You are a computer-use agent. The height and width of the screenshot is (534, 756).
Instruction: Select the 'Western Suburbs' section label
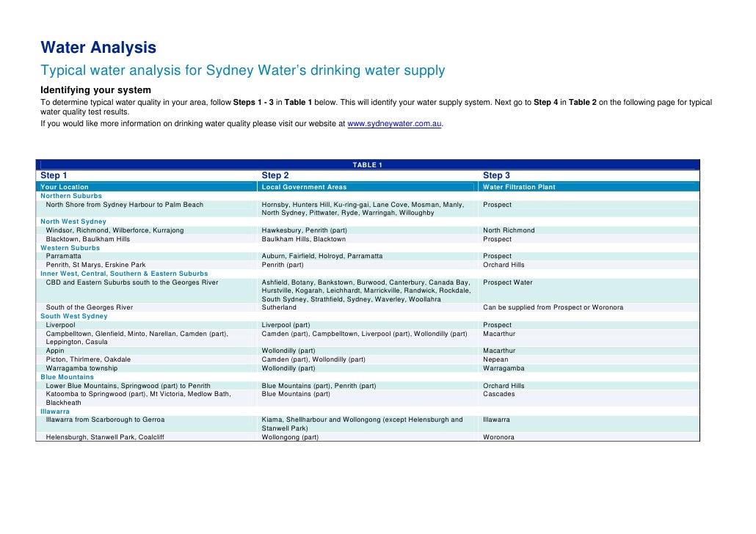tap(70, 248)
